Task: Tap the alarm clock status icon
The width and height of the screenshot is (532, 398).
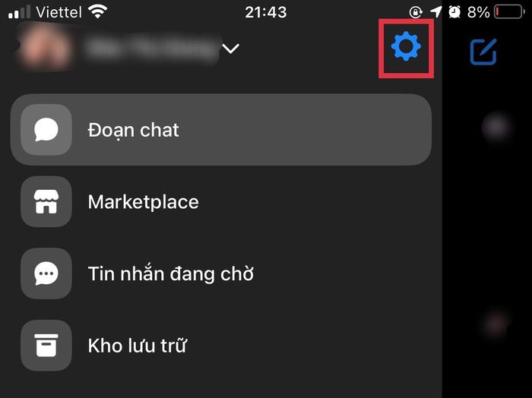Action: 454,12
